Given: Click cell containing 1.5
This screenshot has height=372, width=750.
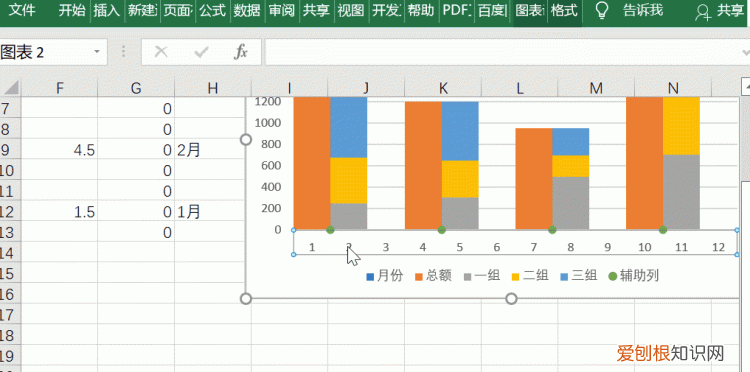Looking at the screenshot, I should (60, 211).
